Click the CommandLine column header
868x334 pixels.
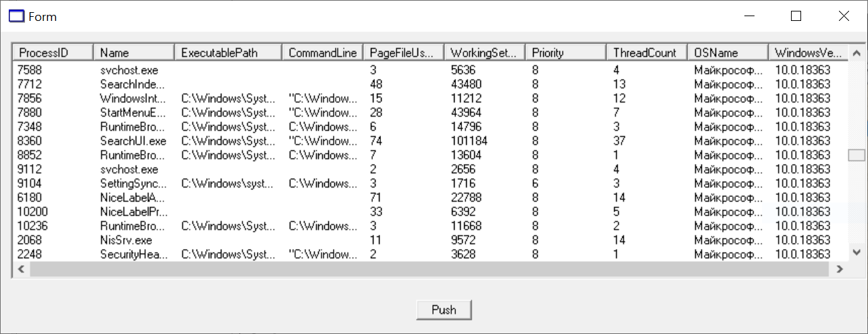[323, 53]
